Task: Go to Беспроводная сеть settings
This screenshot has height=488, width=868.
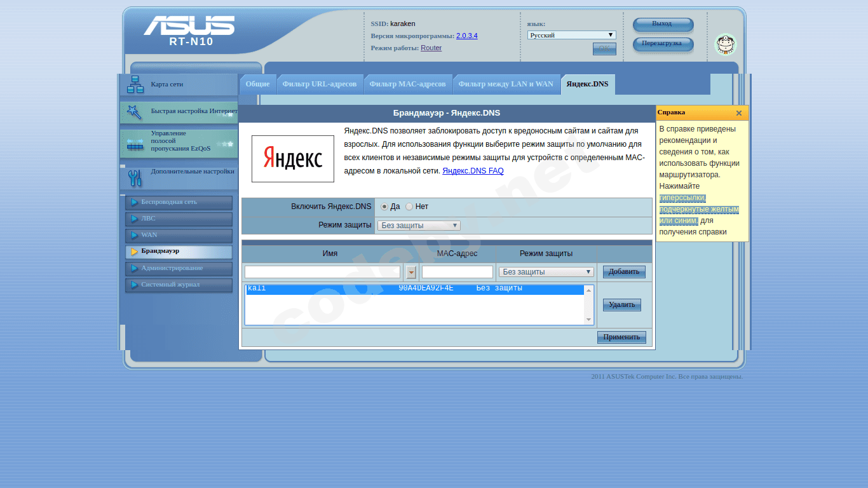Action: pos(179,203)
